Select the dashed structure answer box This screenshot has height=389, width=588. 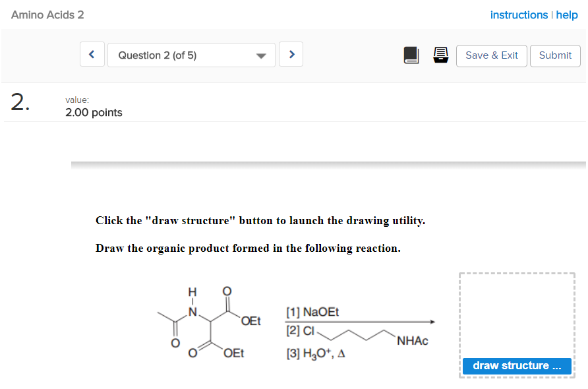pos(517,310)
